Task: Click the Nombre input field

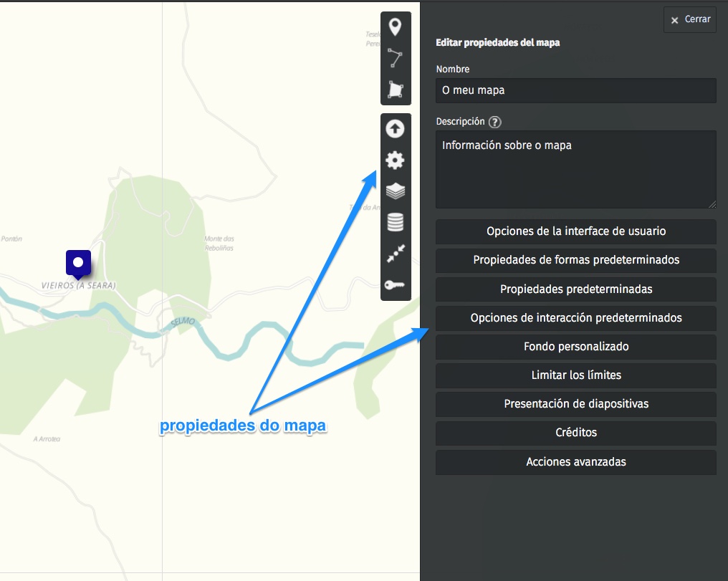Action: coord(575,90)
